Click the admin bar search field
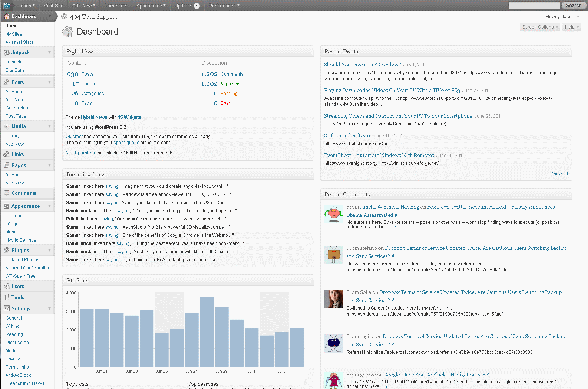The height and width of the screenshot is (389, 588). [534, 5]
